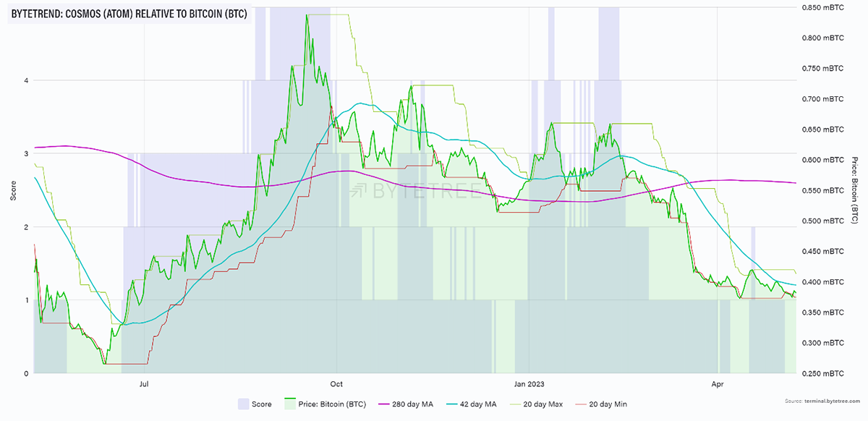Click the score value 1 tick

click(26, 300)
